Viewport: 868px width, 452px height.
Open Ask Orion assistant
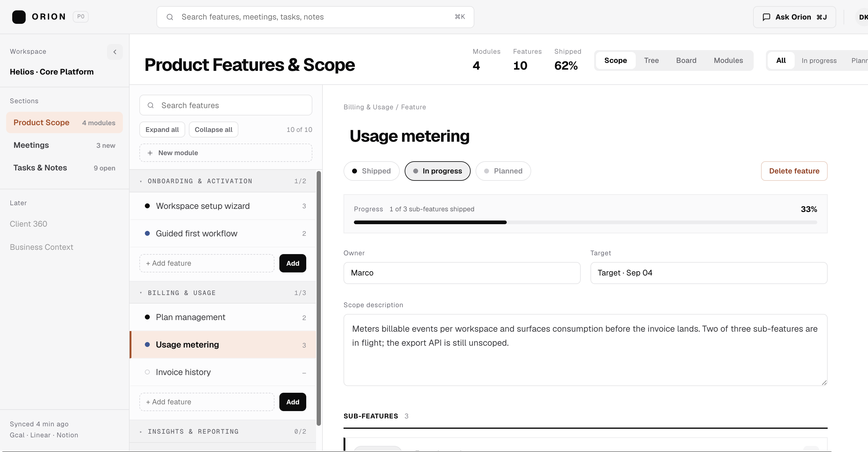[x=794, y=17]
